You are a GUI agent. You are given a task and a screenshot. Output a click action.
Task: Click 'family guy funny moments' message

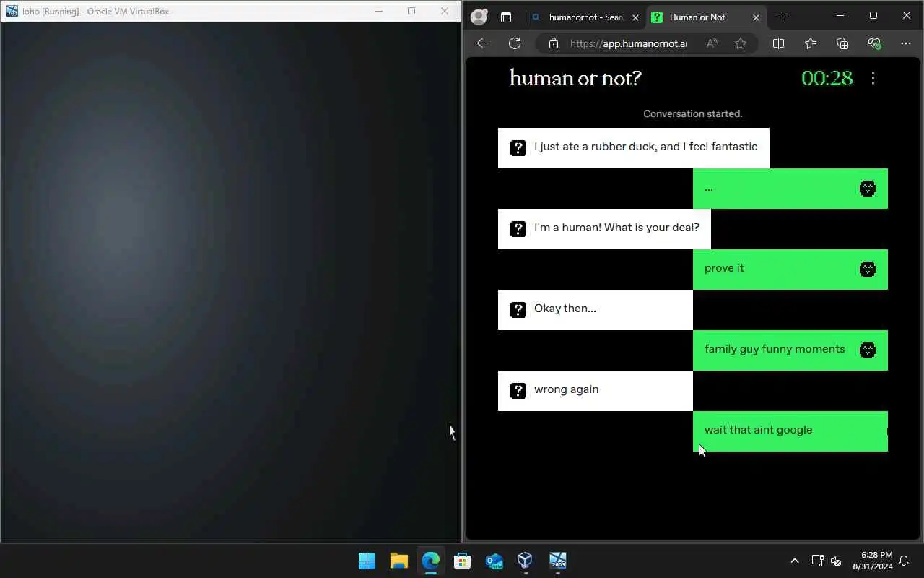pos(790,350)
